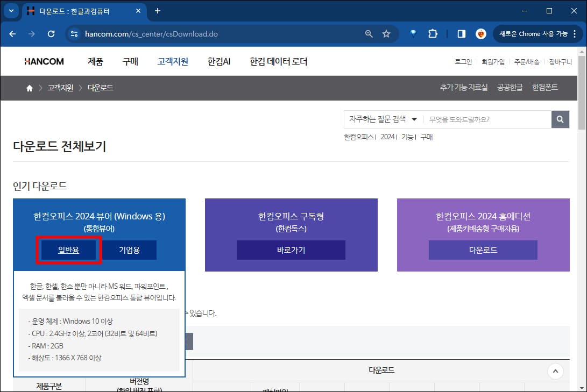Open the Chrome three-dot menu

pos(575,33)
